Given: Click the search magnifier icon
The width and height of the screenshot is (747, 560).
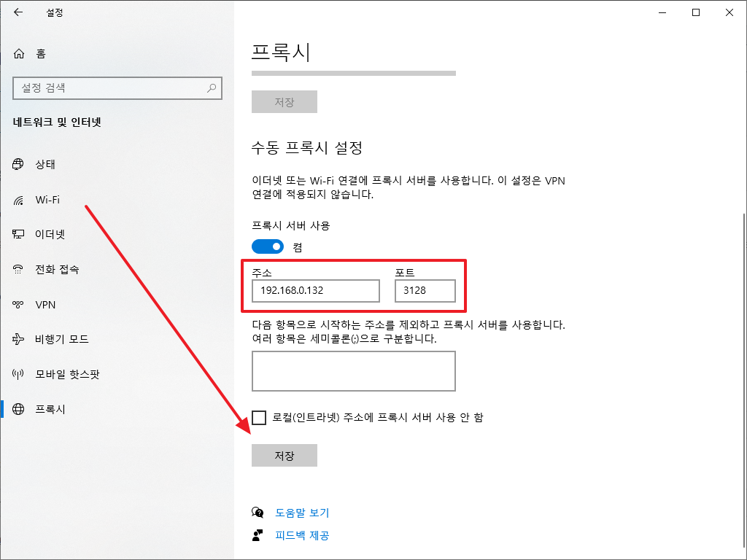Looking at the screenshot, I should point(212,87).
